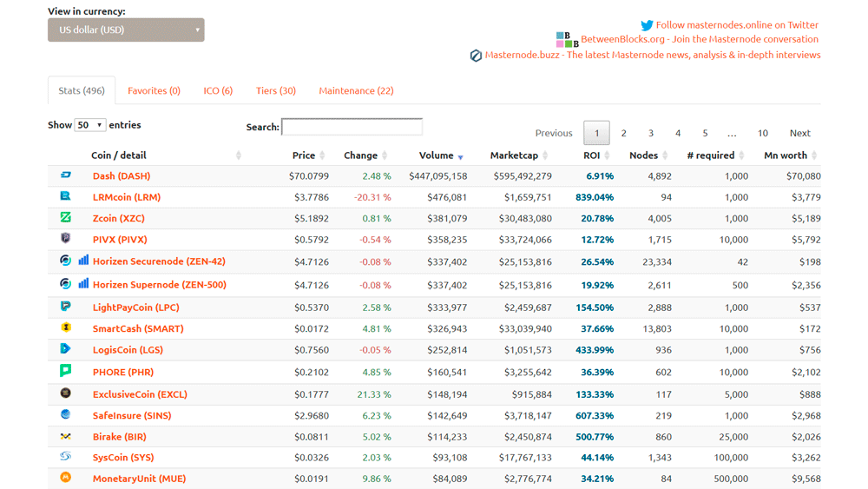Click the 839.04% ROI value
The width and height of the screenshot is (868, 489).
[595, 197]
